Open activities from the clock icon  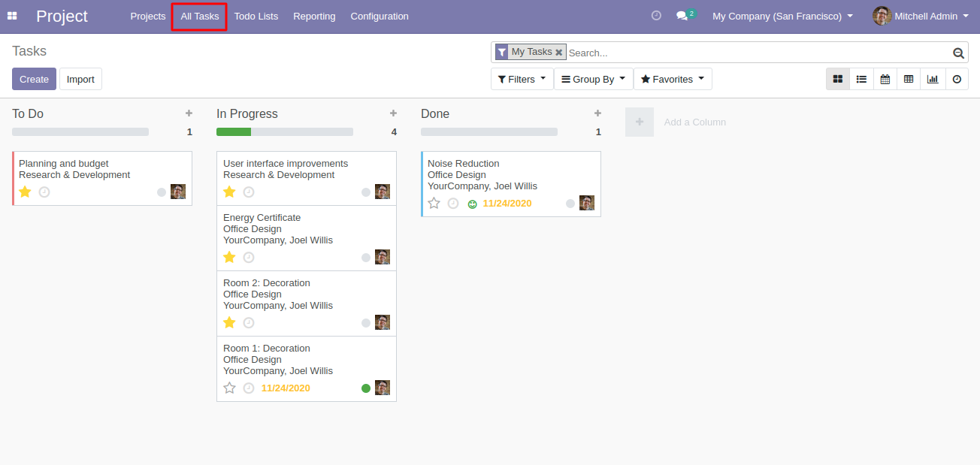pos(656,14)
